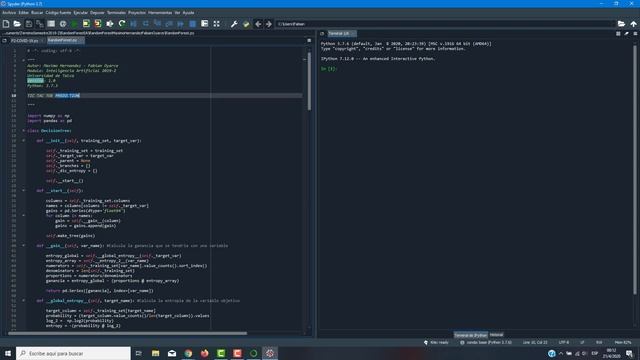The height and width of the screenshot is (360, 640).
Task: Select the Terminal 1/A console tab
Action: 341,33
